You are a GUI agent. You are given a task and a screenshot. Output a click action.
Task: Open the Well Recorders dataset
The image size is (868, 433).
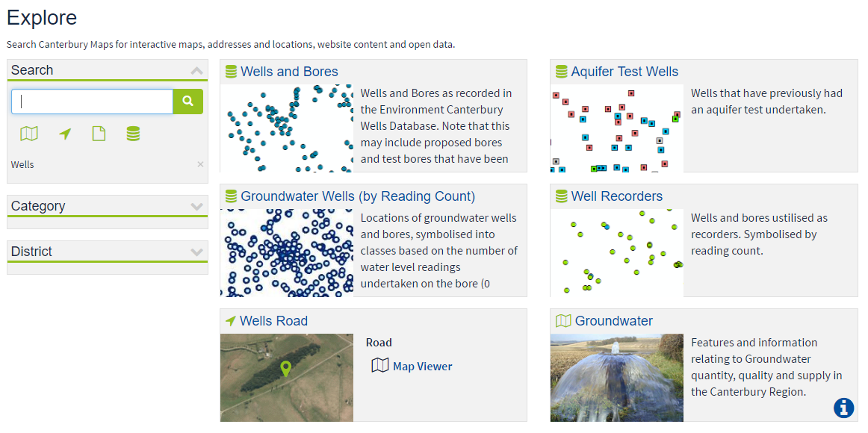(617, 196)
